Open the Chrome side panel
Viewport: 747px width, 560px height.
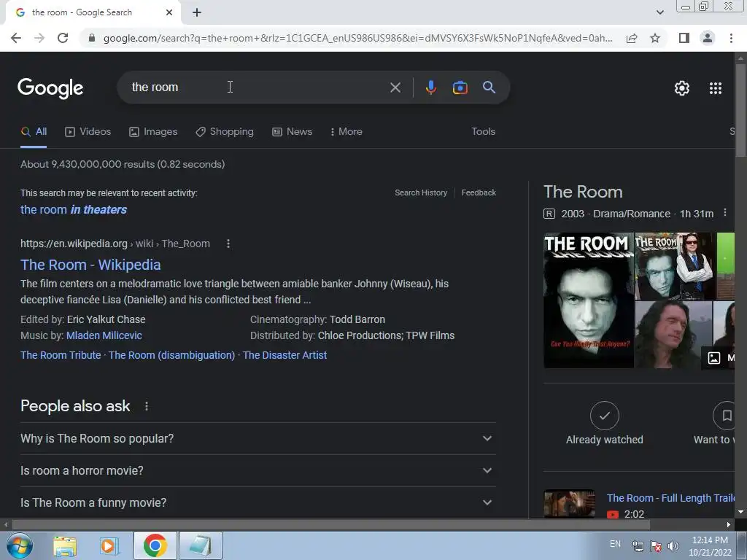[x=684, y=38]
